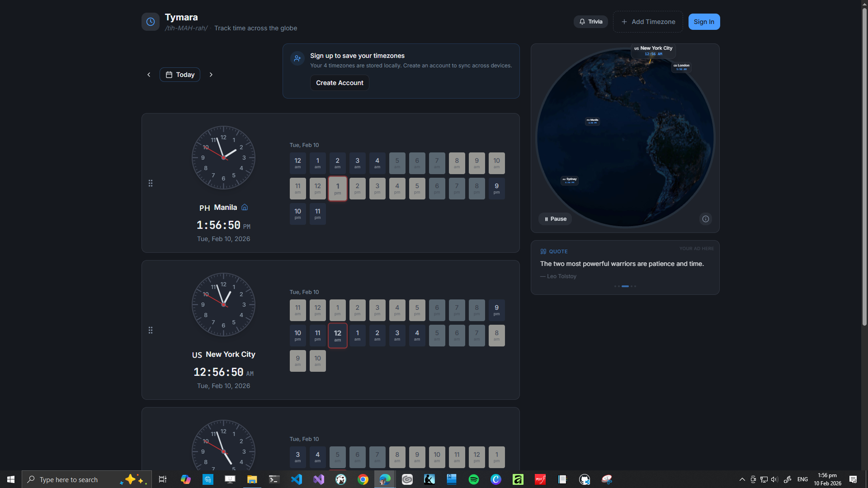Select the 9 pm slot in Manila row
This screenshot has width=868, height=488.
[x=496, y=189]
